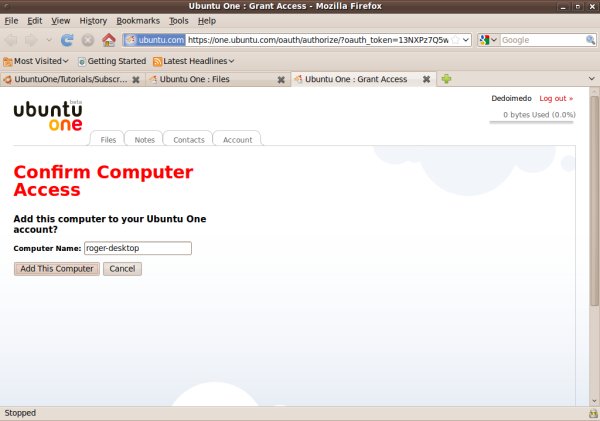Open the View menu
Screen dimensions: 600x421
(x=60, y=21)
